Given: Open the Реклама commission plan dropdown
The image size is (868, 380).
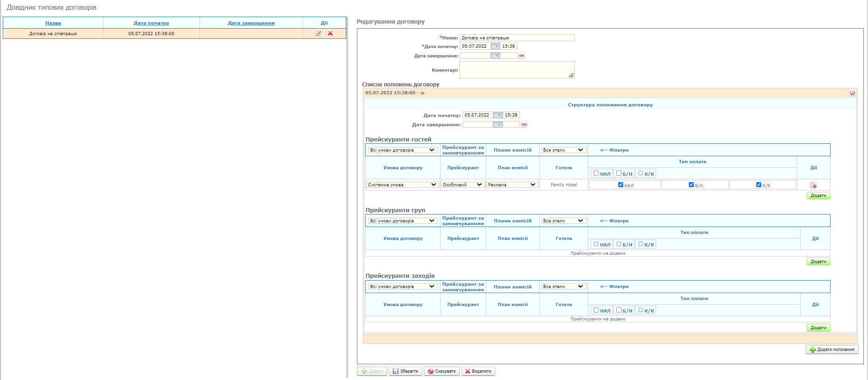Looking at the screenshot, I should 512,185.
